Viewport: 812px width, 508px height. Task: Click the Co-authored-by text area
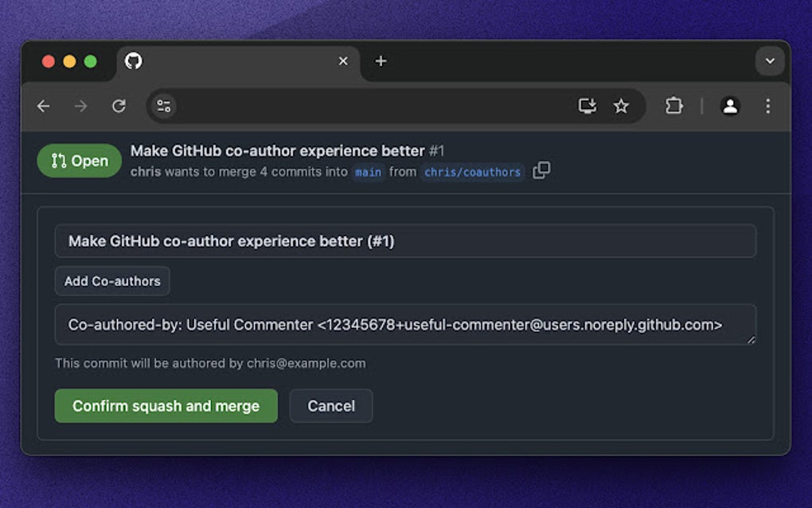[x=404, y=324]
